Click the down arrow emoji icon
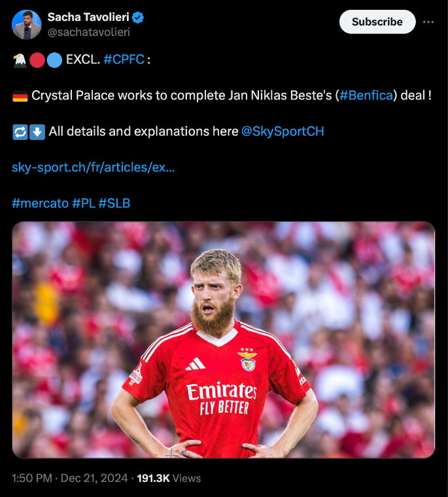Image resolution: width=448 pixels, height=497 pixels. (x=37, y=132)
